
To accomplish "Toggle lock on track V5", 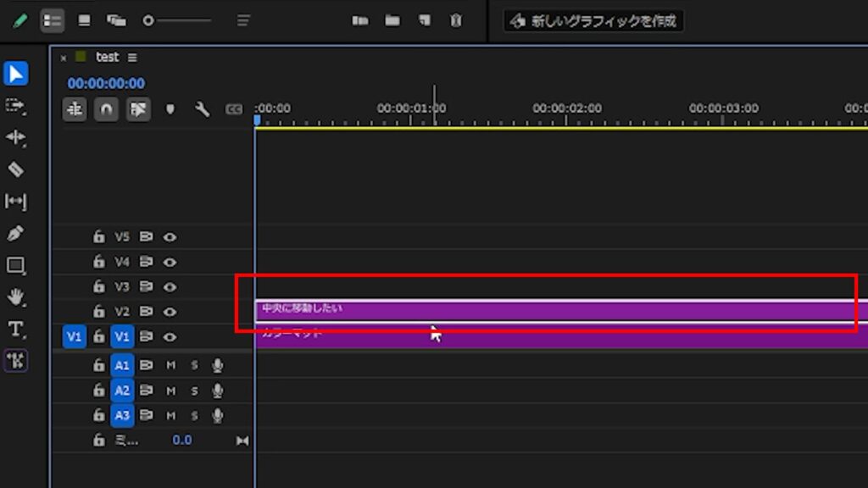I will pyautogui.click(x=98, y=237).
